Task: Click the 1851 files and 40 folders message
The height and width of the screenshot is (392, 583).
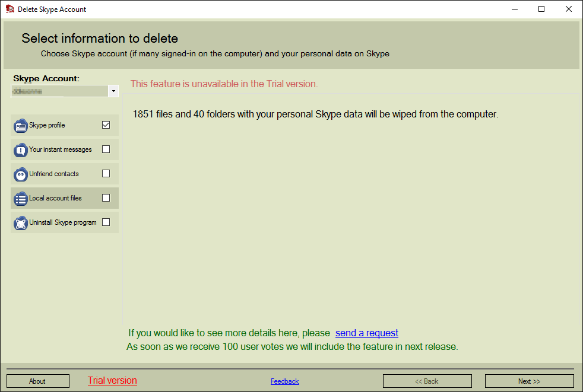Action: click(x=315, y=114)
